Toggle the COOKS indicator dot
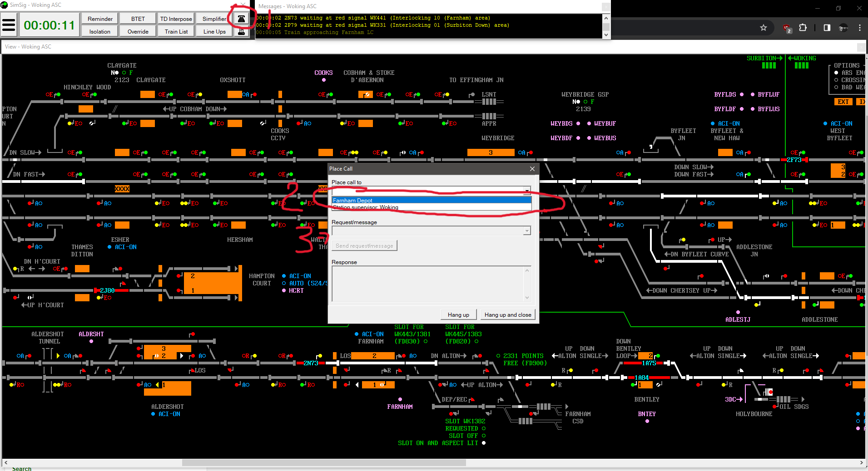 (324, 80)
